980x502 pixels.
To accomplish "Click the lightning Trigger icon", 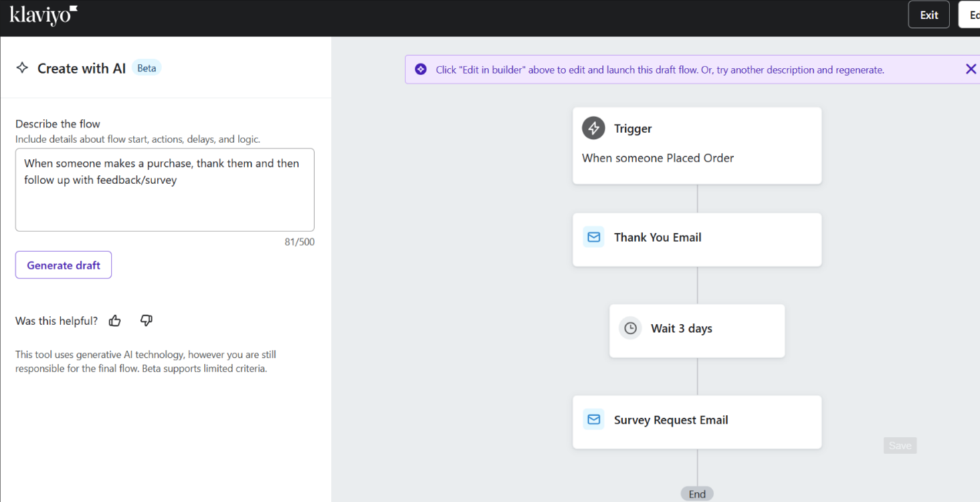I will [593, 128].
